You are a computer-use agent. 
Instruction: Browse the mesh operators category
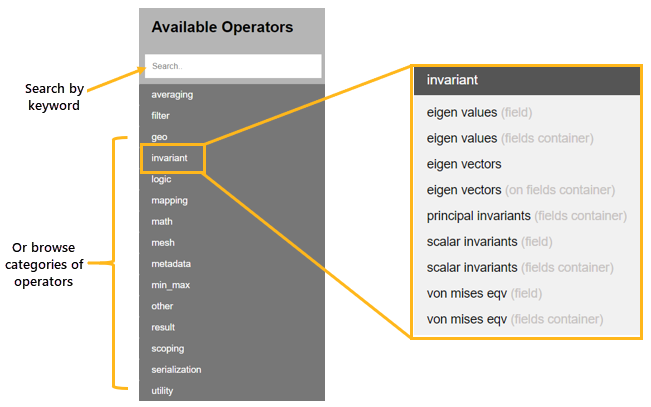tap(163, 242)
